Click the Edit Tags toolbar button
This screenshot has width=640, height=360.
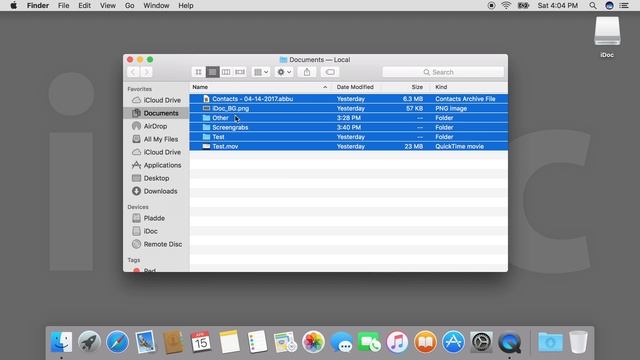point(330,72)
